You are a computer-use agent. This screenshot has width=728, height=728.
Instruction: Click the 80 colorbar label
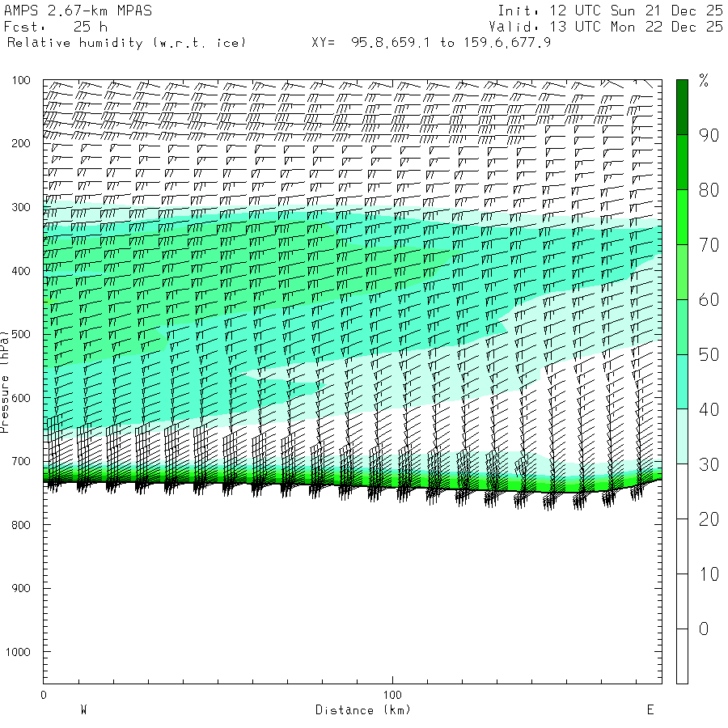coord(709,190)
